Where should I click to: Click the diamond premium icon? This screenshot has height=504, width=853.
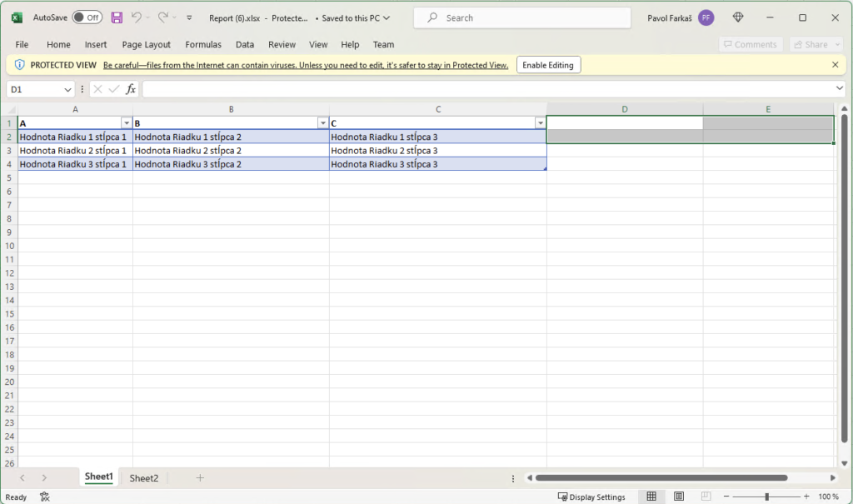pyautogui.click(x=738, y=17)
